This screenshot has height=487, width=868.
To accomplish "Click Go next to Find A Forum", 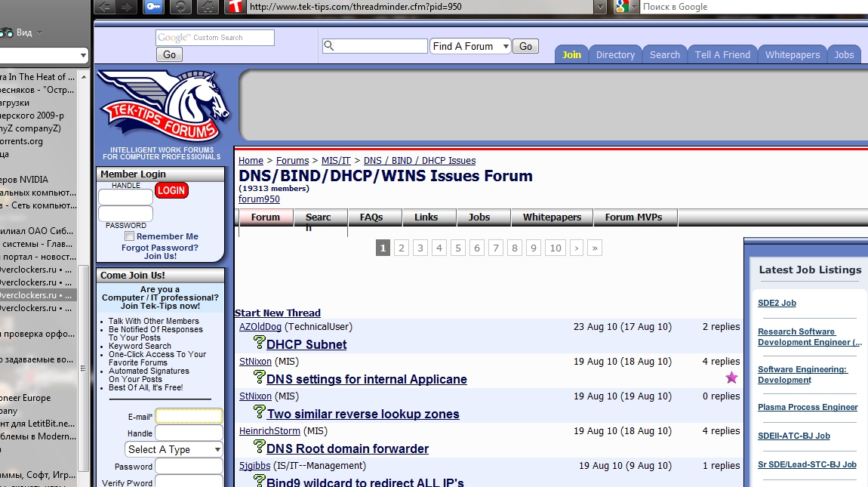I will coord(525,47).
